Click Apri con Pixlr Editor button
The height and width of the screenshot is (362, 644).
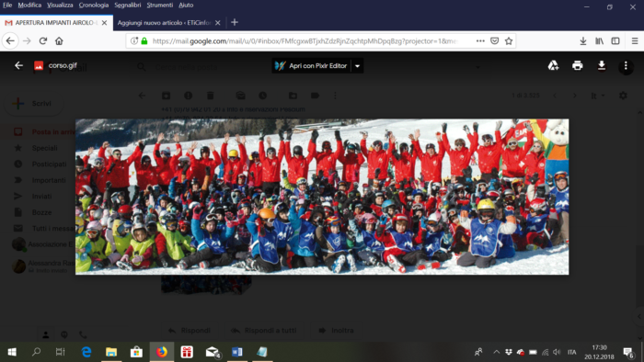[x=312, y=66]
